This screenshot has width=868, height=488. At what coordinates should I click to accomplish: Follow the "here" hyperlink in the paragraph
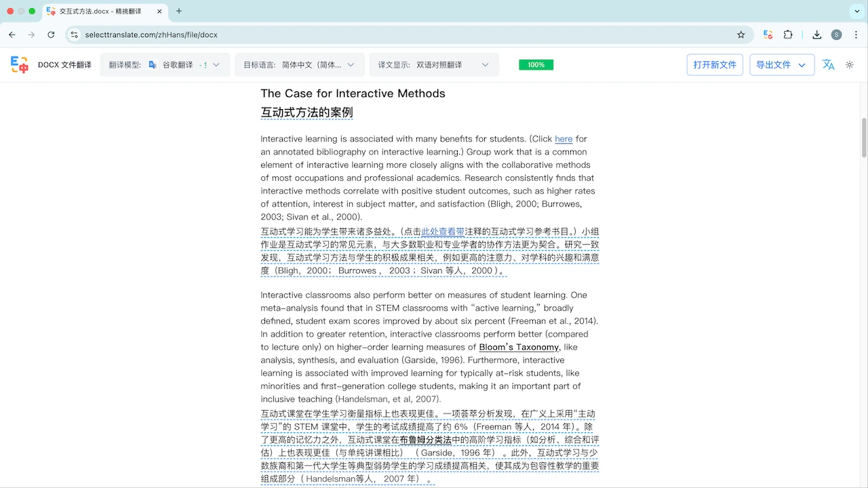click(564, 139)
